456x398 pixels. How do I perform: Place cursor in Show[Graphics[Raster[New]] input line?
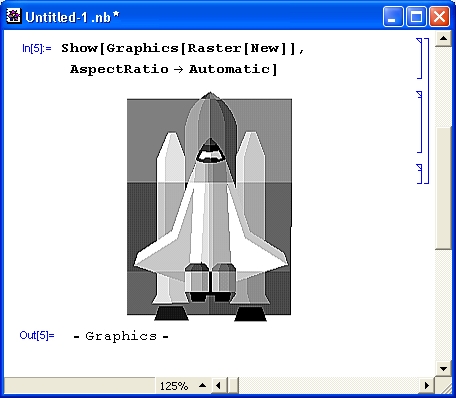pyautogui.click(x=183, y=49)
